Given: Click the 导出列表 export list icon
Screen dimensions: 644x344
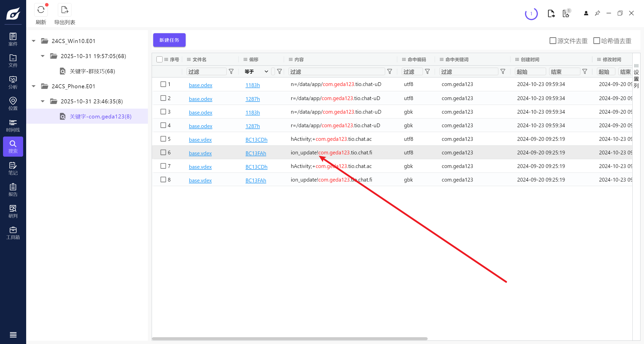Looking at the screenshot, I should (x=65, y=10).
